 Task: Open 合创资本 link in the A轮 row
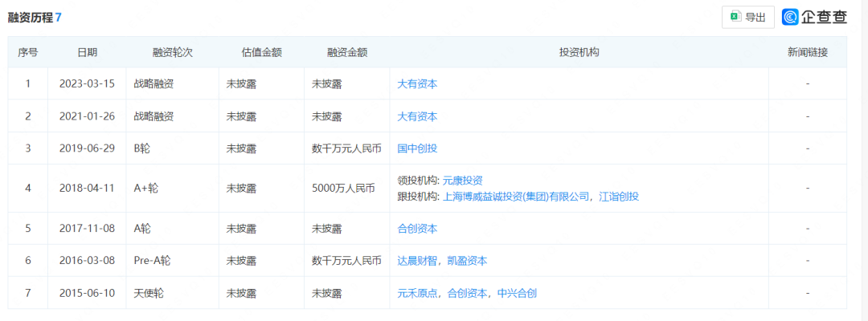coord(417,229)
